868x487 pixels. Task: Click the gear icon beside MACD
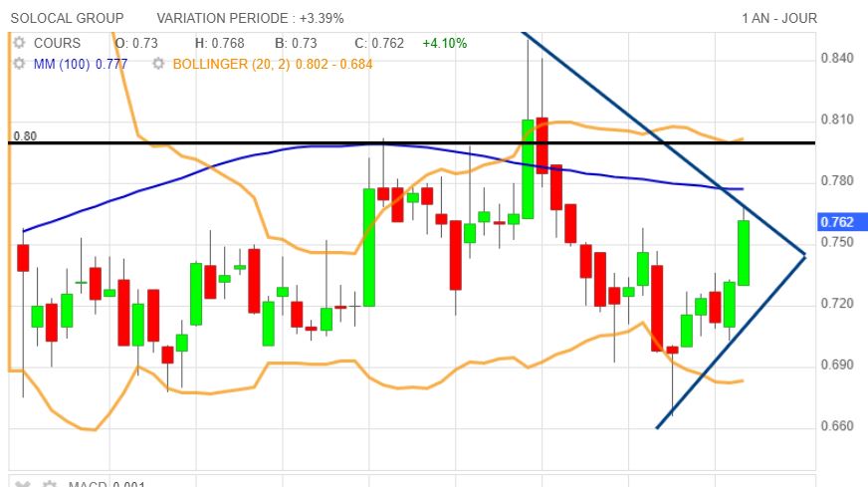coord(50,484)
